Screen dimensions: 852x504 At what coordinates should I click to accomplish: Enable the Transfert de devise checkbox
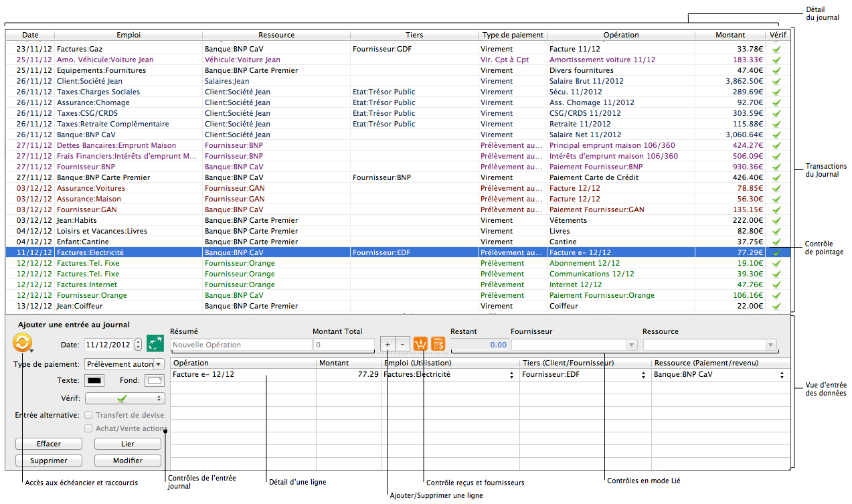pyautogui.click(x=88, y=415)
